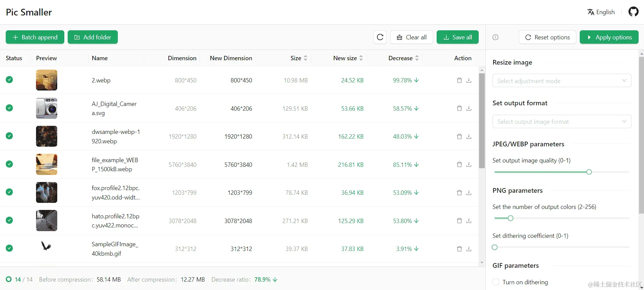Open the camera SVG preview thumbnail
The height and width of the screenshot is (290, 644).
(46, 108)
